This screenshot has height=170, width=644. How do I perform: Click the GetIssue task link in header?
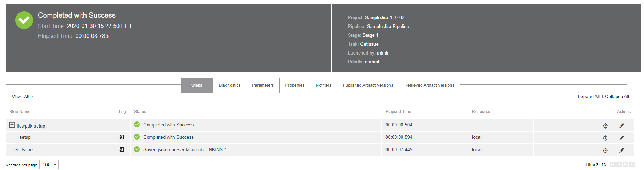coord(369,44)
